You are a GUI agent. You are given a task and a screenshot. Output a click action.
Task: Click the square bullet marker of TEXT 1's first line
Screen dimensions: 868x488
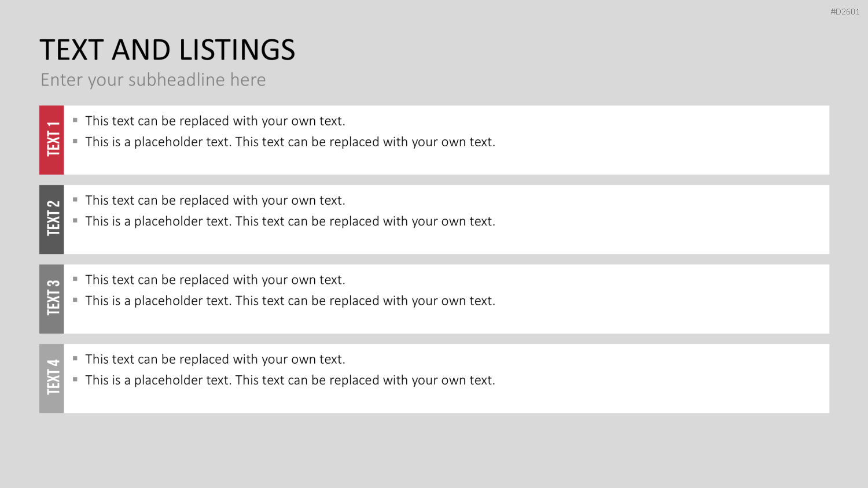pyautogui.click(x=75, y=120)
